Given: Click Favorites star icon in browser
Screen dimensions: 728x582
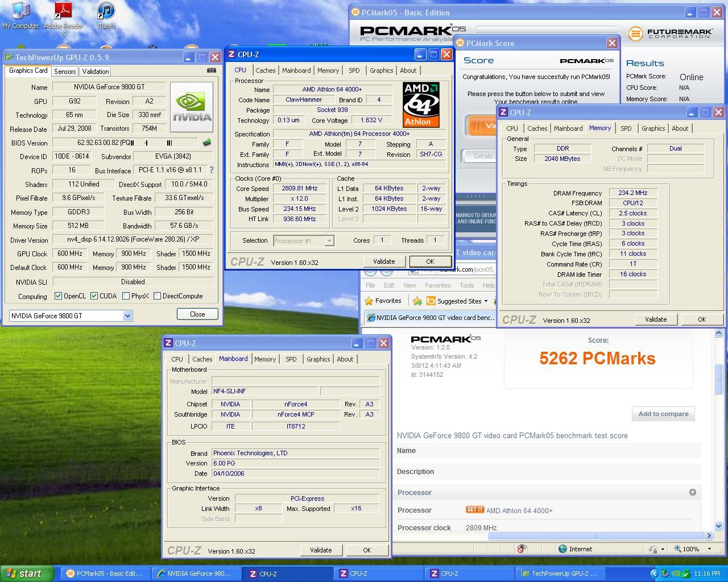Looking at the screenshot, I should tap(369, 301).
